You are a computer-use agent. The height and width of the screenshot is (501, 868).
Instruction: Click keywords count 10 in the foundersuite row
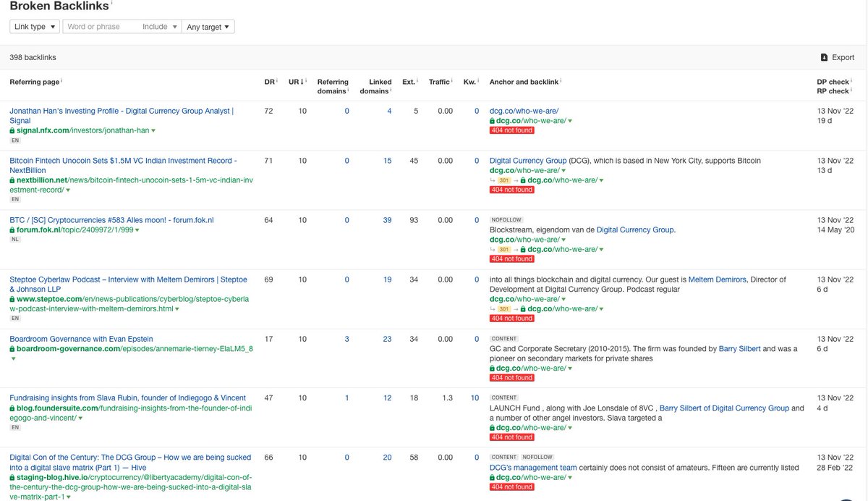point(475,398)
